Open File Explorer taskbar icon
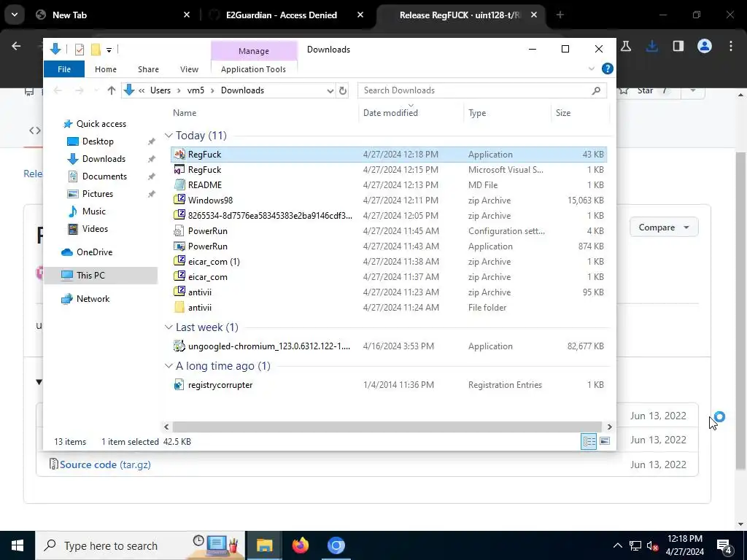 [264, 545]
